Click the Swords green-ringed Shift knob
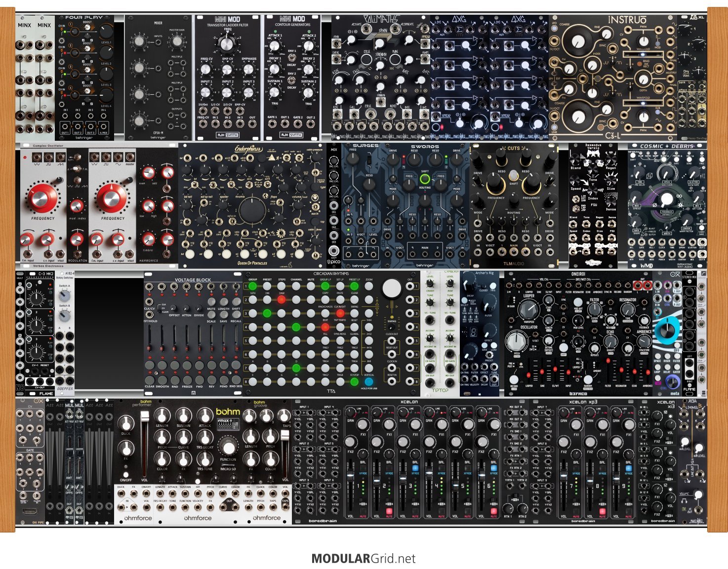 pyautogui.click(x=425, y=180)
